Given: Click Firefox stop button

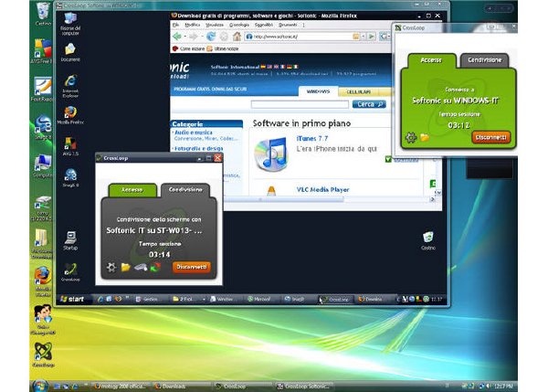Looking at the screenshot, I should coord(224,37).
